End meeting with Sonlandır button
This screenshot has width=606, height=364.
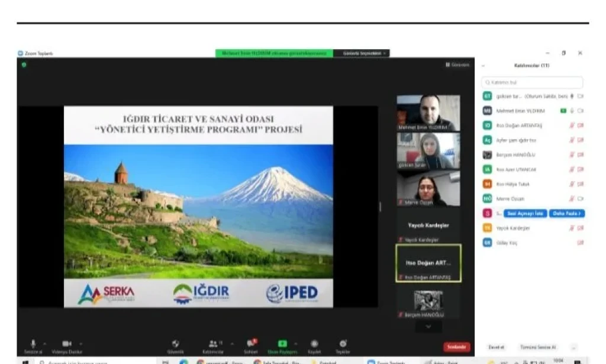pos(456,347)
